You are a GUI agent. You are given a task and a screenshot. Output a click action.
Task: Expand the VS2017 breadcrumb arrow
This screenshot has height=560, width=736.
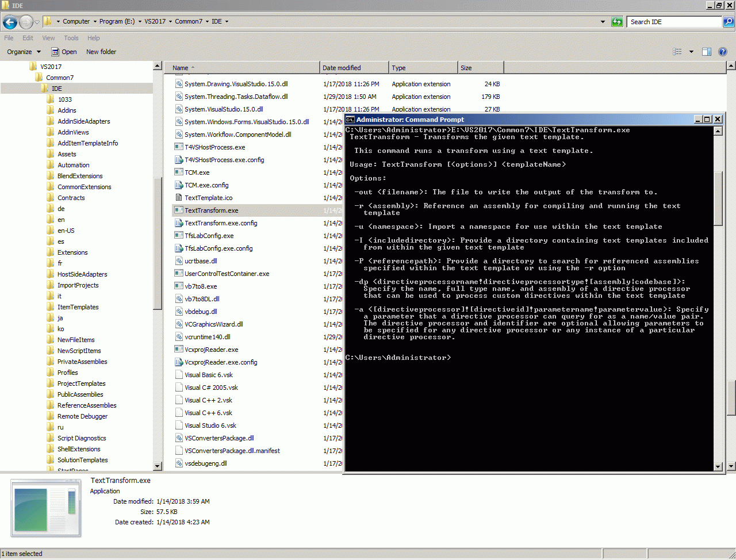pos(170,22)
